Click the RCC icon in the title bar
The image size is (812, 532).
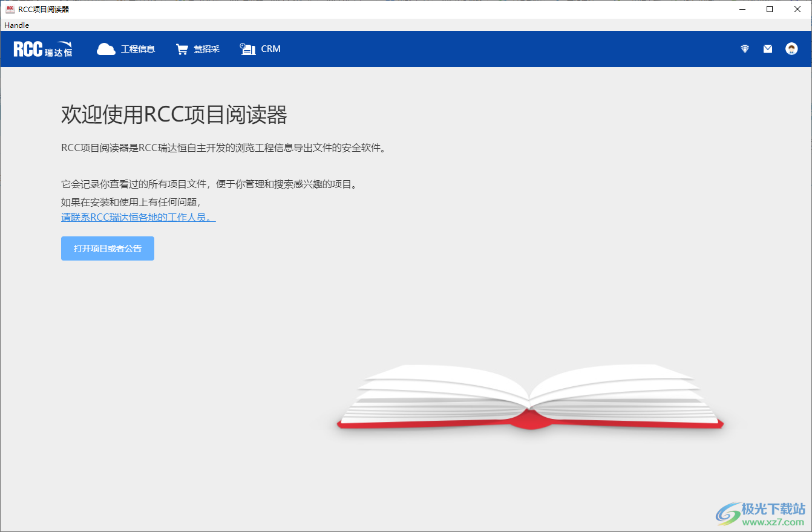coord(8,8)
